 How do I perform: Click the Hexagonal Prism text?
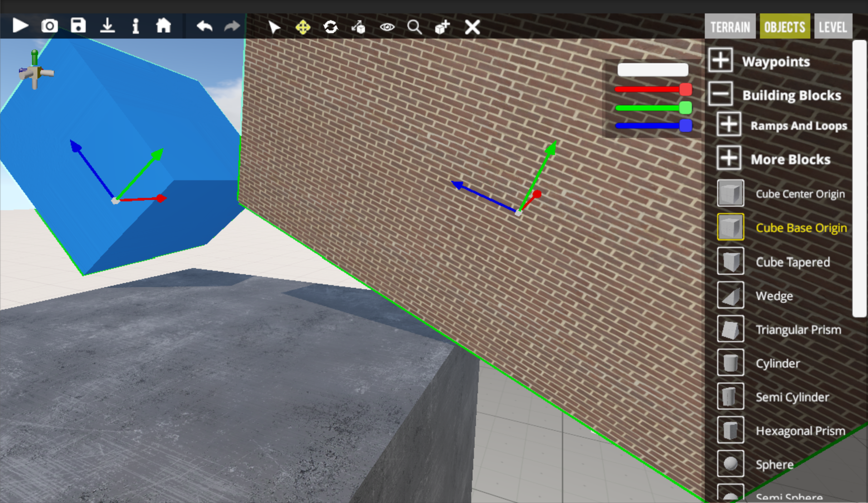(800, 431)
